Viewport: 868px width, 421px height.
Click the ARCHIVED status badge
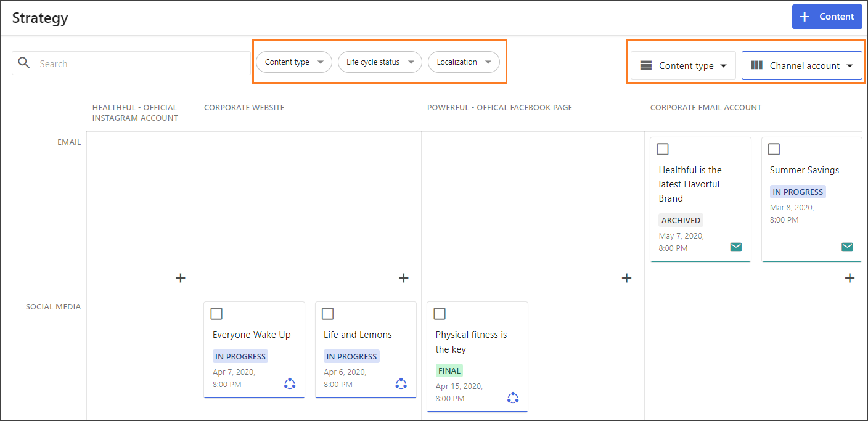681,220
